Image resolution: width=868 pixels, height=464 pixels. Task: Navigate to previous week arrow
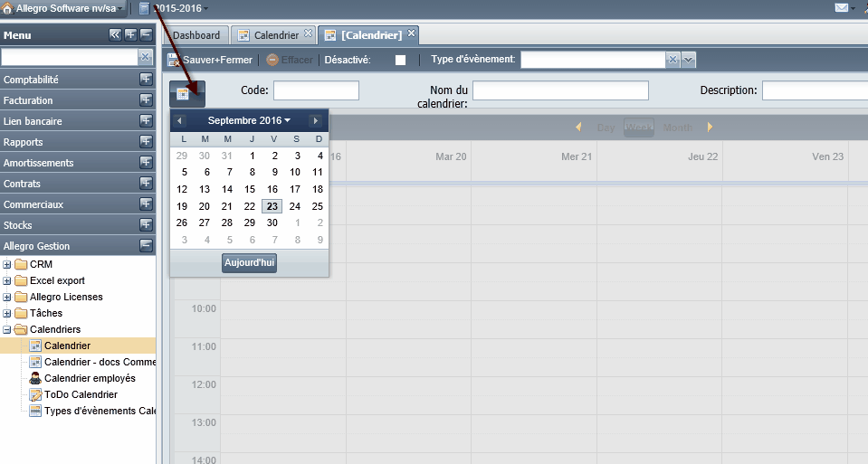578,128
